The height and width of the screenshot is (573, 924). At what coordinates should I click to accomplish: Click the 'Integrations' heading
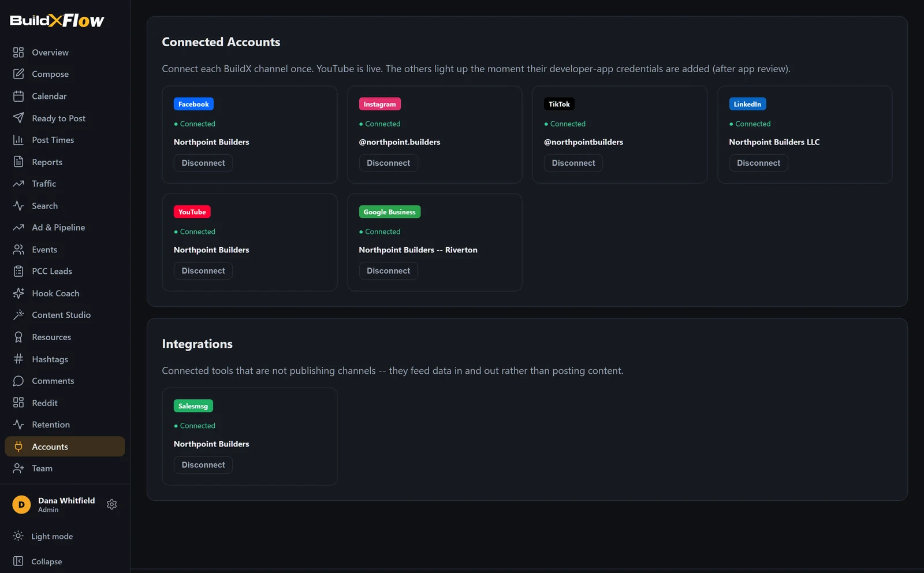[198, 344]
